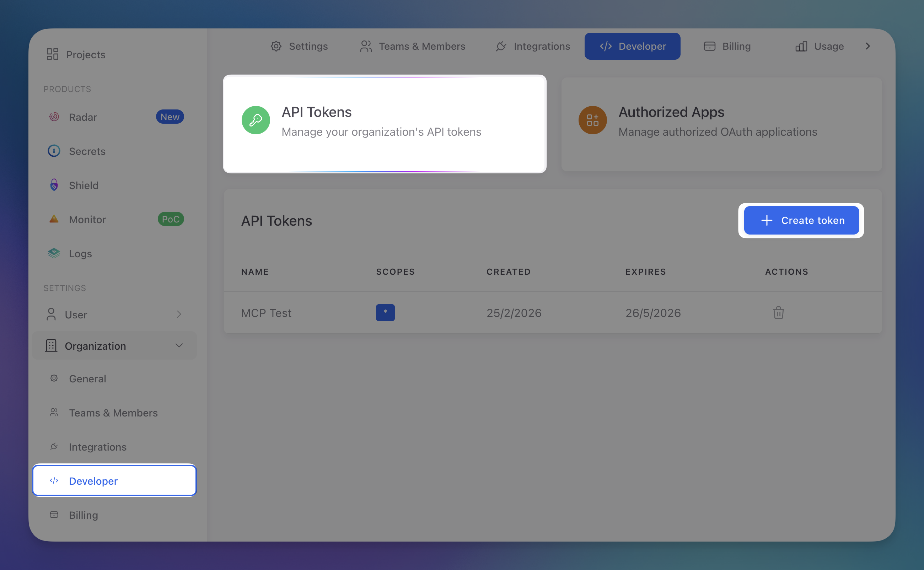Click the scopes asterisk badge on MCP Test
The image size is (924, 570).
pyautogui.click(x=385, y=312)
